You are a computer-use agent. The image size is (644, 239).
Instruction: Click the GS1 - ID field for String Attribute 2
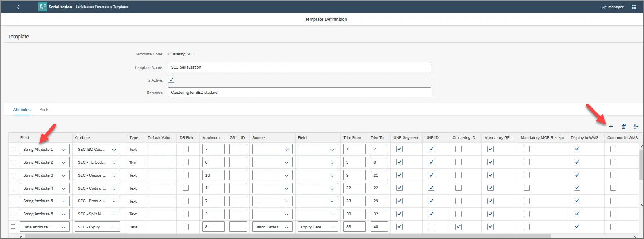point(238,162)
